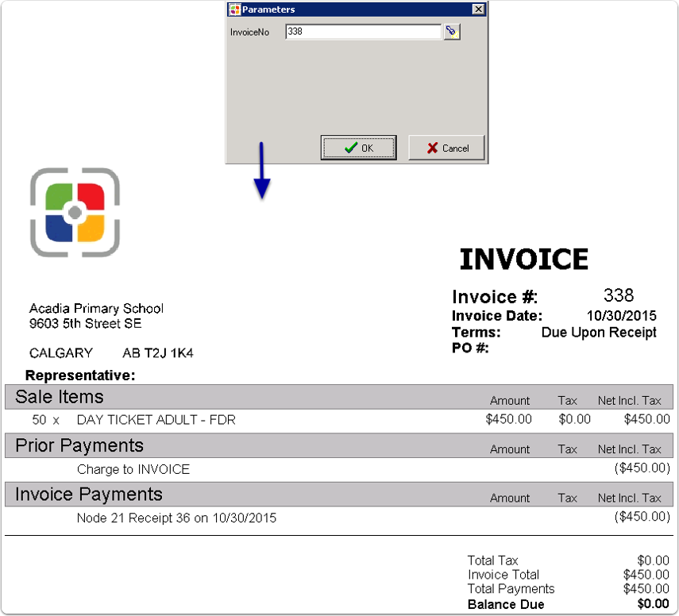The image size is (679, 616).
Task: Click the Sale Items section header
Action: (57, 397)
